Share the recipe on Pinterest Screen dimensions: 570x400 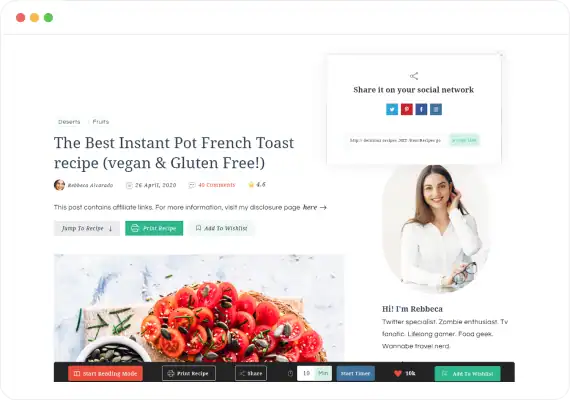click(407, 109)
